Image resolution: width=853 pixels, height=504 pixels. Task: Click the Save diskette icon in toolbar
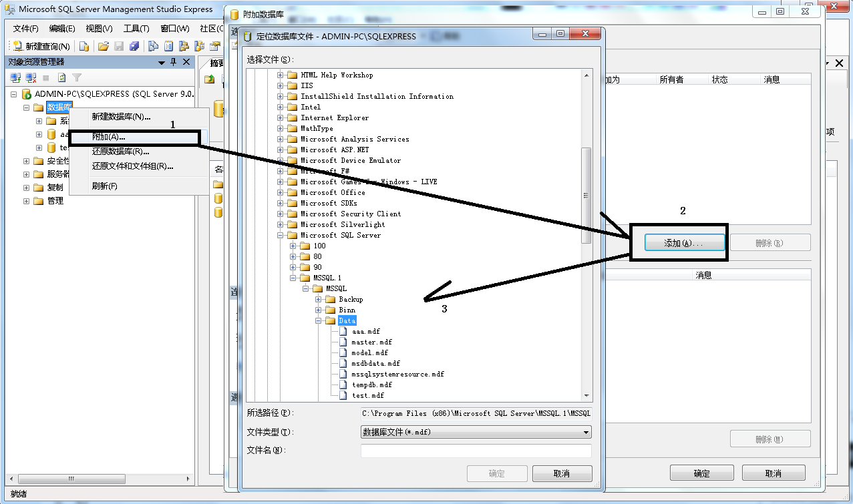[119, 46]
